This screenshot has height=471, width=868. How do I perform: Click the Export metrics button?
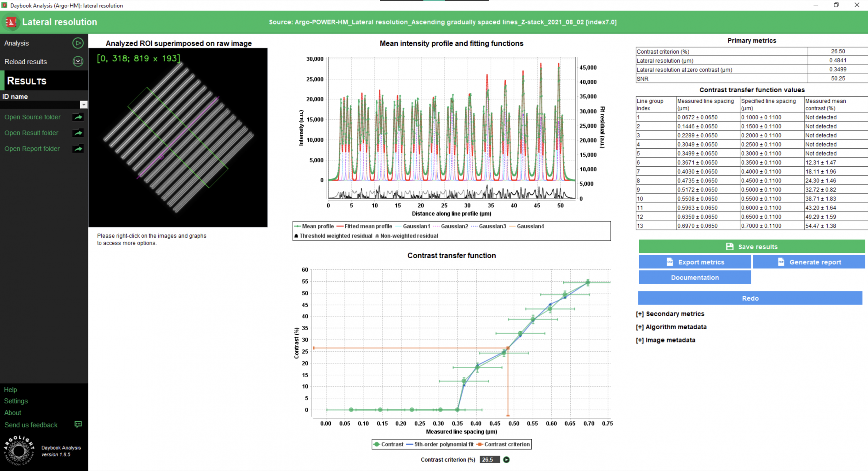695,262
